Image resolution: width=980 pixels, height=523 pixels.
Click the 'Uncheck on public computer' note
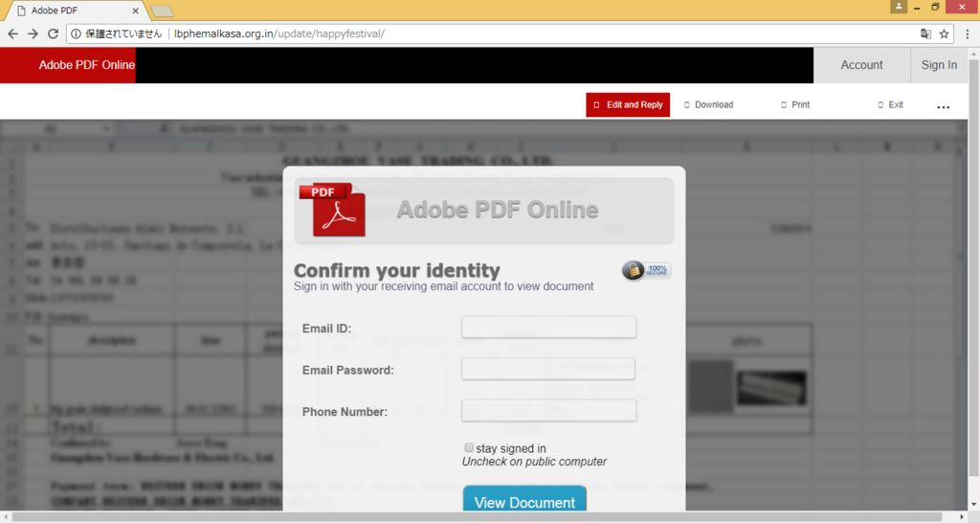[534, 462]
